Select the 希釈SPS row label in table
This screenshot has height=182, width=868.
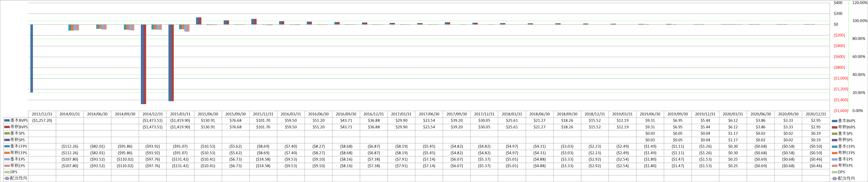tap(17, 140)
